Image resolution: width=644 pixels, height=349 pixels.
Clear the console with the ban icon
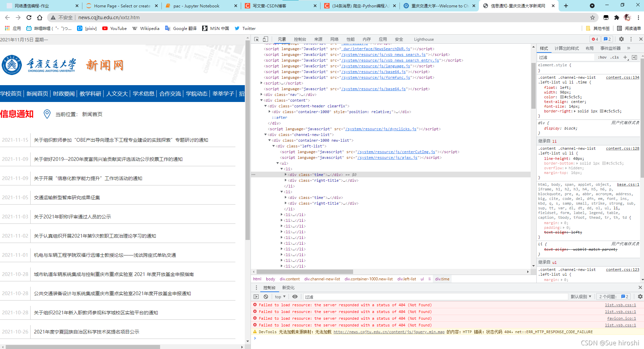pos(266,296)
